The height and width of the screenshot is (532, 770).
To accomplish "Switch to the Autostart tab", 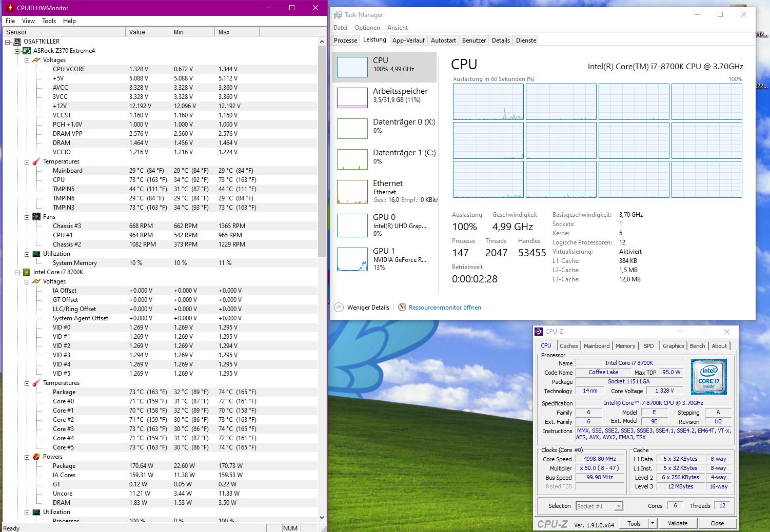I will [x=443, y=40].
